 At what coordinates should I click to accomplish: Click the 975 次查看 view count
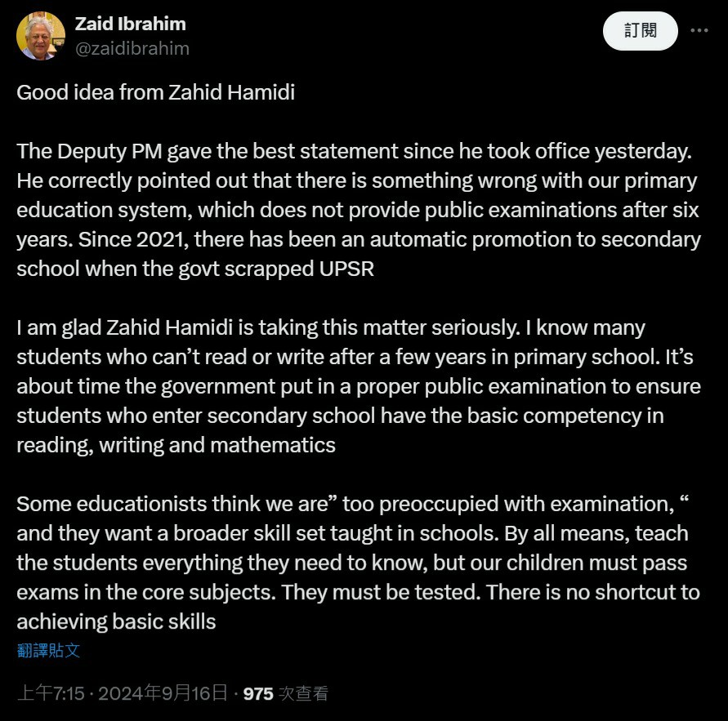(285, 693)
